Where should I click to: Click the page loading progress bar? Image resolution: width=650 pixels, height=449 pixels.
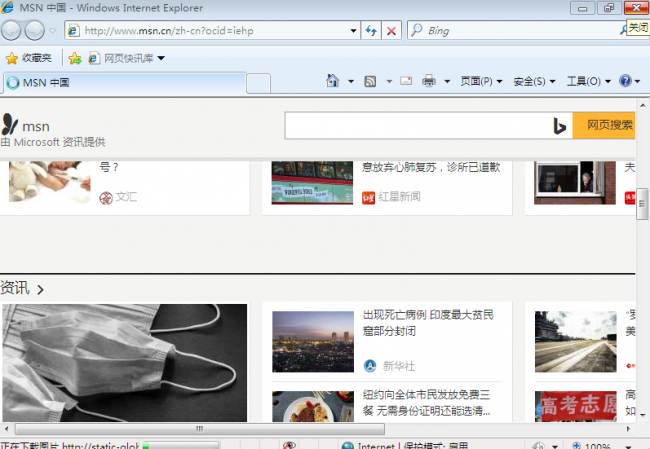pyautogui.click(x=180, y=446)
